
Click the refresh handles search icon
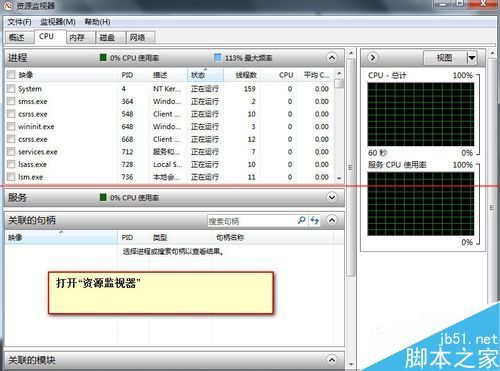(314, 220)
